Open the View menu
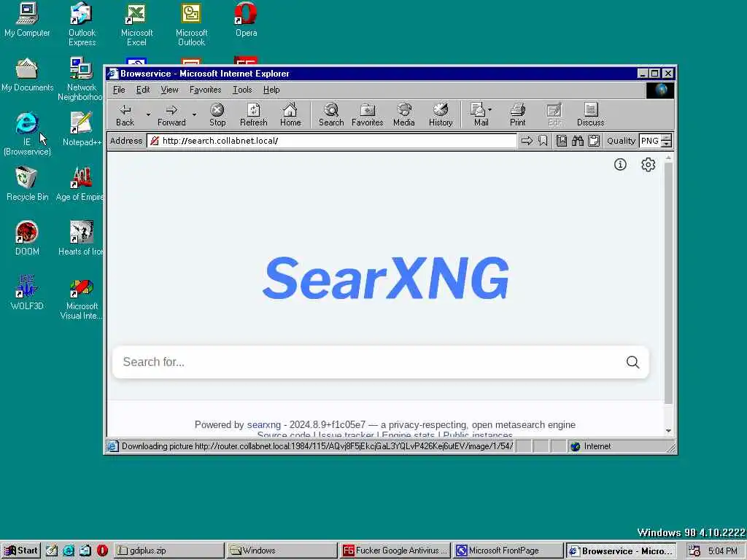 pos(169,90)
